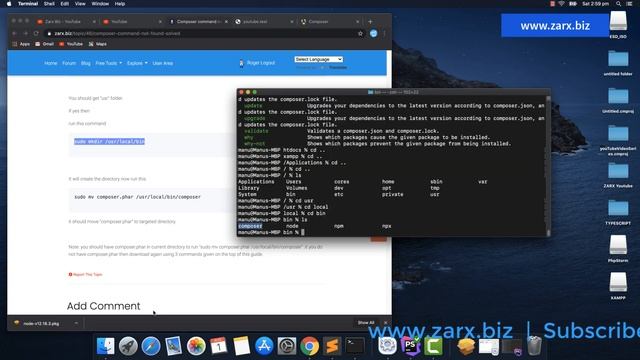
Task: Open Wi-Fi status in menu bar
Action: pos(562,4)
